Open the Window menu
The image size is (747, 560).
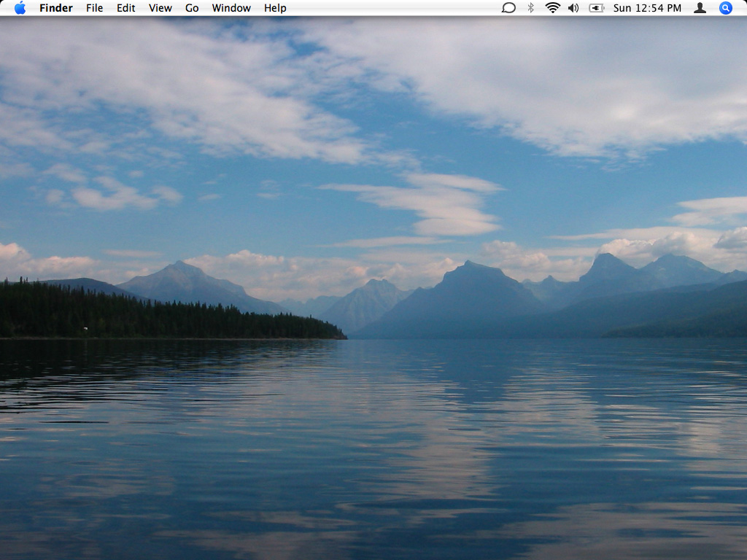point(231,8)
